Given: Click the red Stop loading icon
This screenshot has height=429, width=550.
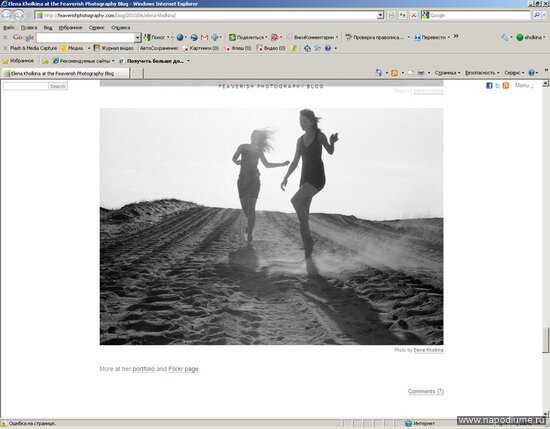Looking at the screenshot, I should pyautogui.click(x=414, y=15).
